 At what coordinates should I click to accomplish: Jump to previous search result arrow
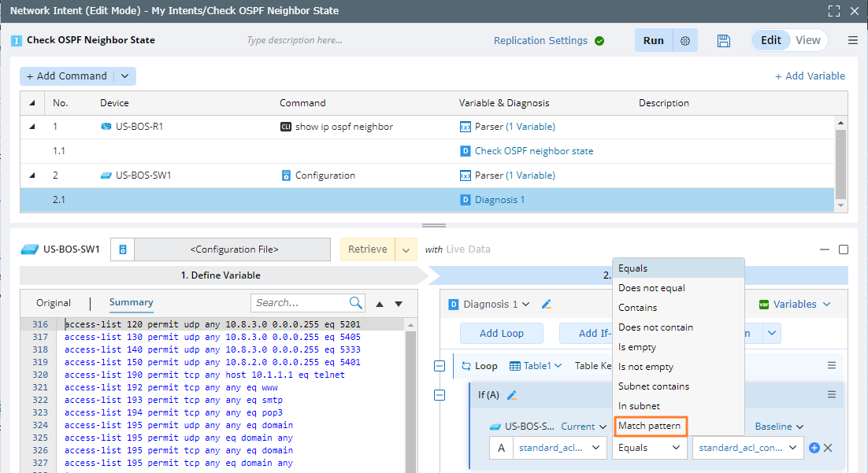coord(380,304)
